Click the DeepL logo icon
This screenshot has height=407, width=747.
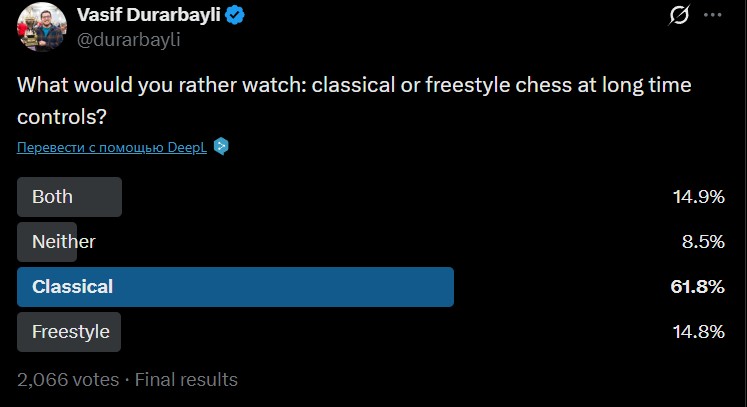click(x=221, y=147)
